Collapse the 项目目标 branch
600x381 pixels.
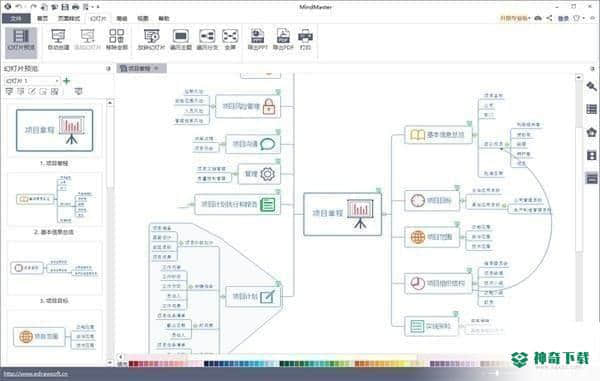(462, 200)
